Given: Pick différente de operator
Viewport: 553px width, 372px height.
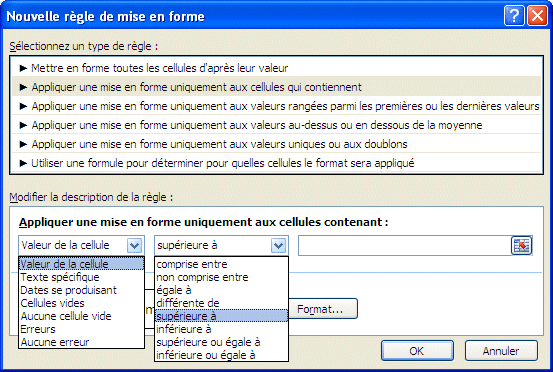Looking at the screenshot, I should 221,303.
